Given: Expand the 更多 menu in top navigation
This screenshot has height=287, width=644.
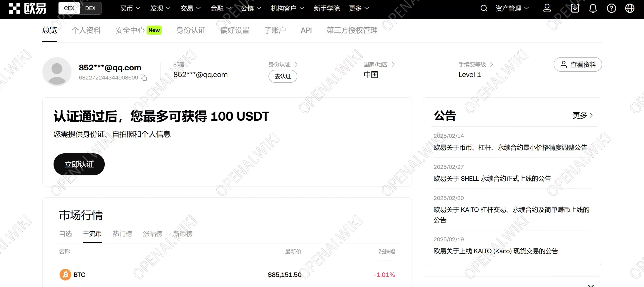Looking at the screenshot, I should pyautogui.click(x=359, y=8).
